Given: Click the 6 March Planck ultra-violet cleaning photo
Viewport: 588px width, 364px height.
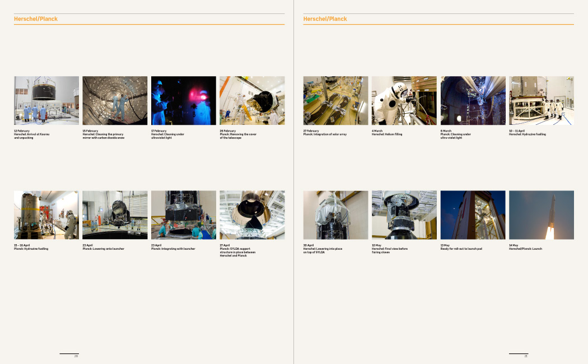Looking at the screenshot, I should click(x=473, y=100).
